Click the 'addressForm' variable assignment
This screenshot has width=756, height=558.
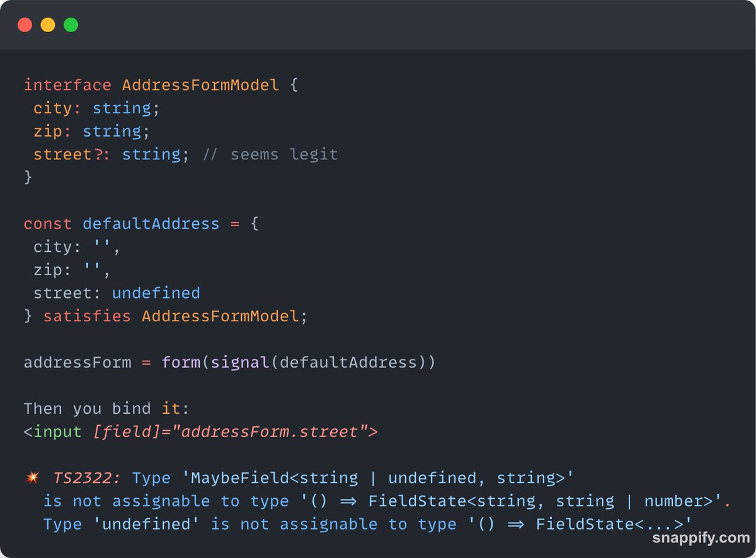pos(78,363)
